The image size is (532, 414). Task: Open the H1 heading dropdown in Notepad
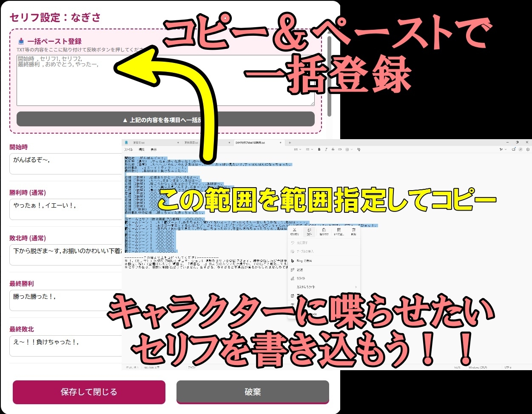(x=297, y=149)
